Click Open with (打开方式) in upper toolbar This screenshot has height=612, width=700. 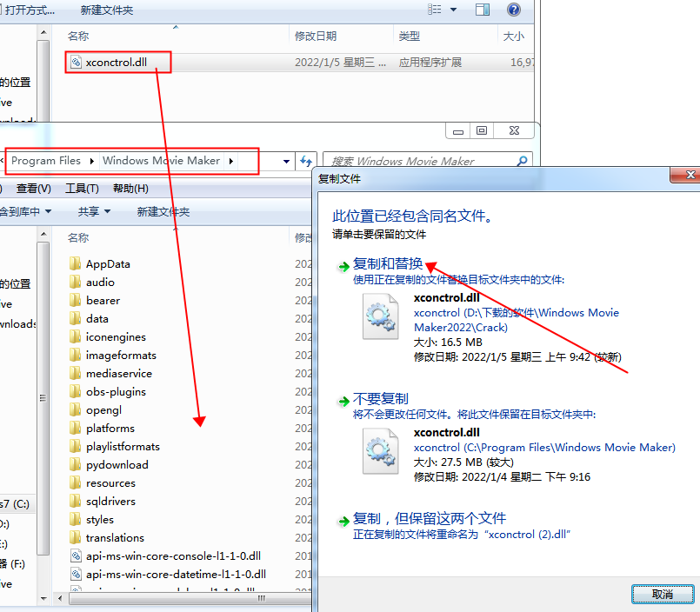tap(28, 10)
